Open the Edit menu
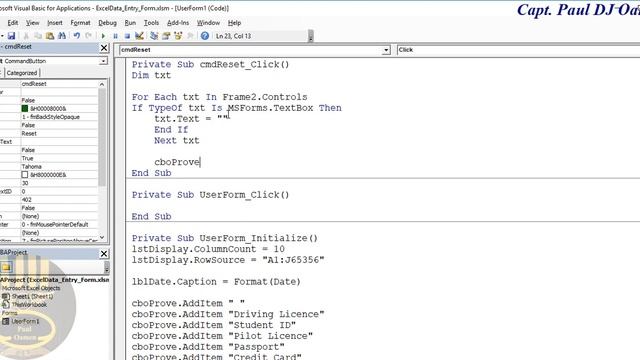The width and height of the screenshot is (640, 360). pos(13,23)
